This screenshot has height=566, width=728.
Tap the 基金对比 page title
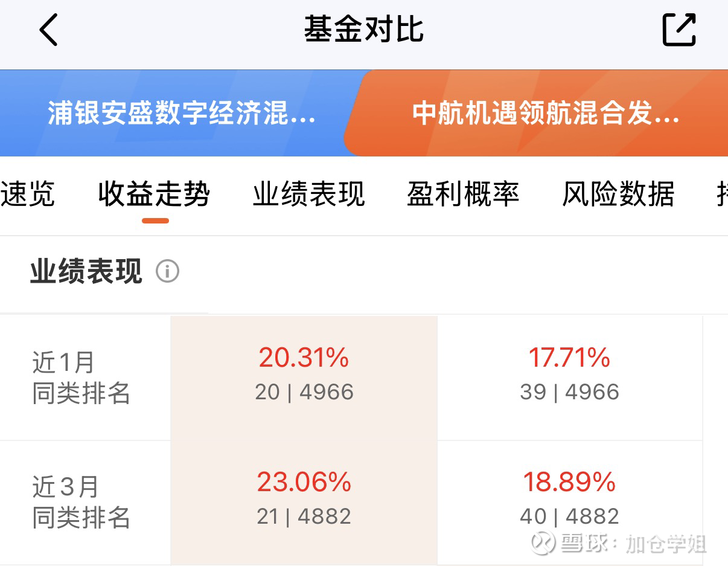[363, 30]
